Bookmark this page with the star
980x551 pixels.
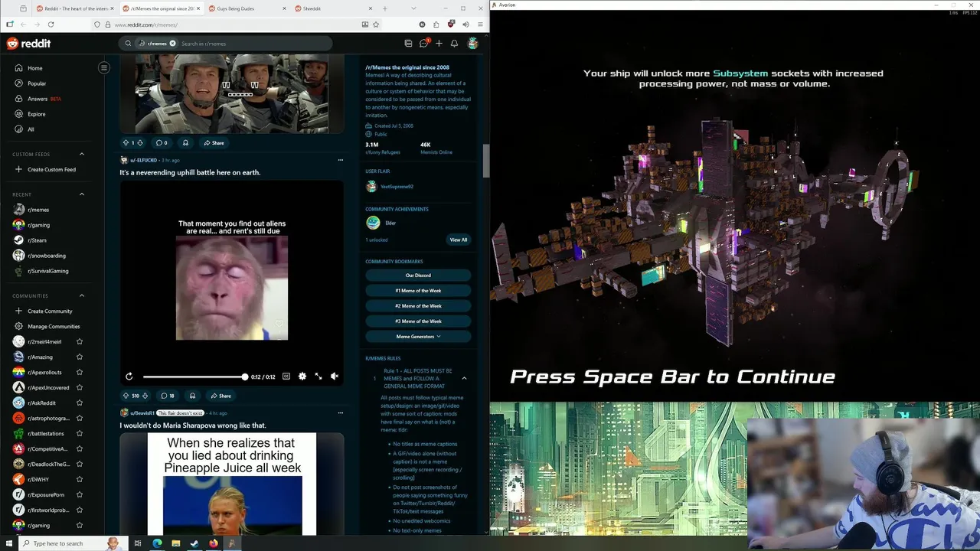(x=376, y=24)
